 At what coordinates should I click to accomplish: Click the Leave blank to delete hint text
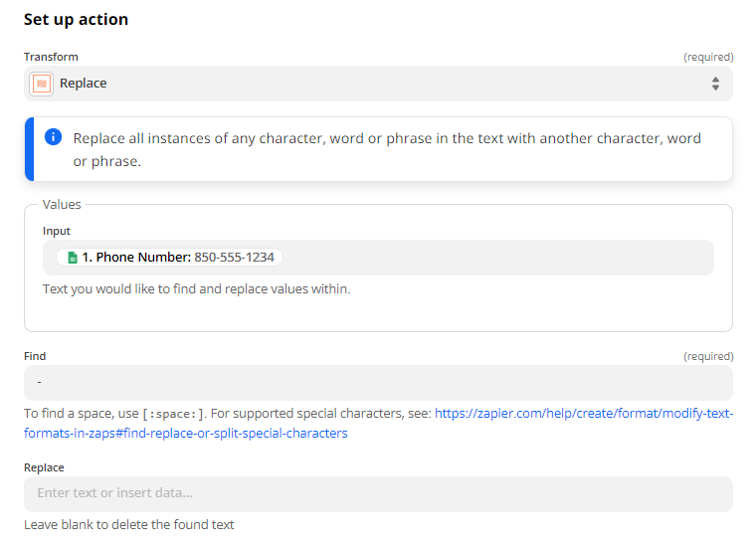pos(128,524)
